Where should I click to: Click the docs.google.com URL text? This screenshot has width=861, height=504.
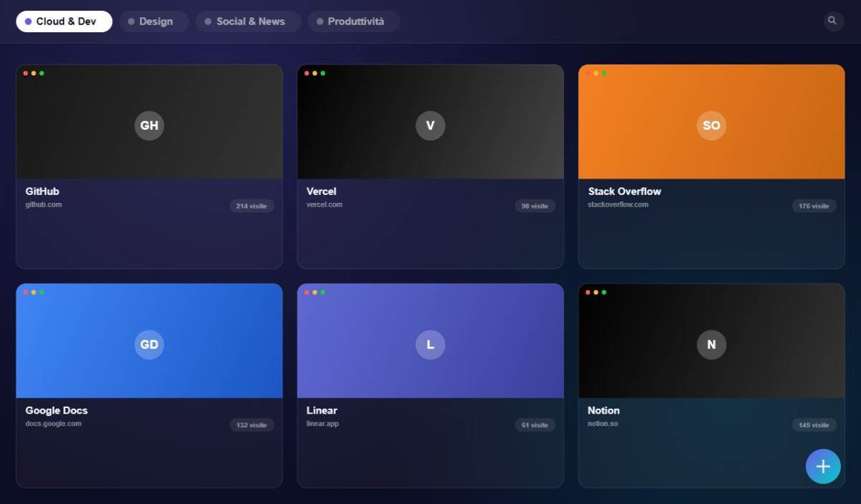pos(53,424)
